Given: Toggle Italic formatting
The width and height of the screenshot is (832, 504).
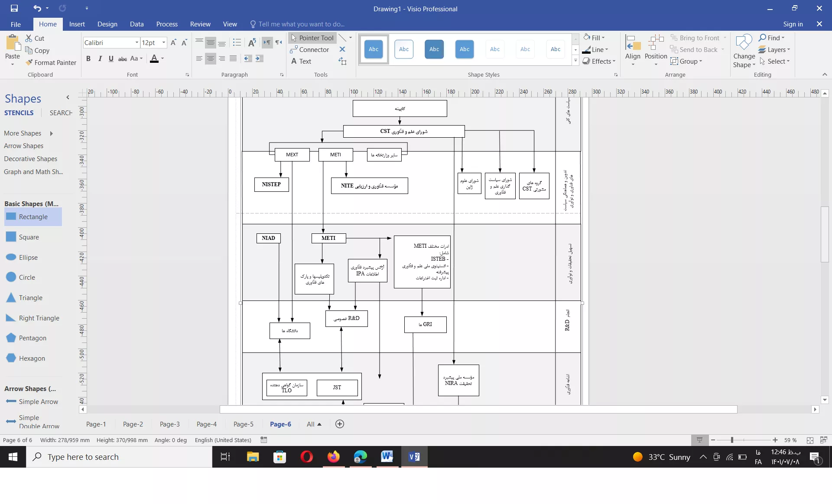Looking at the screenshot, I should pyautogui.click(x=100, y=58).
